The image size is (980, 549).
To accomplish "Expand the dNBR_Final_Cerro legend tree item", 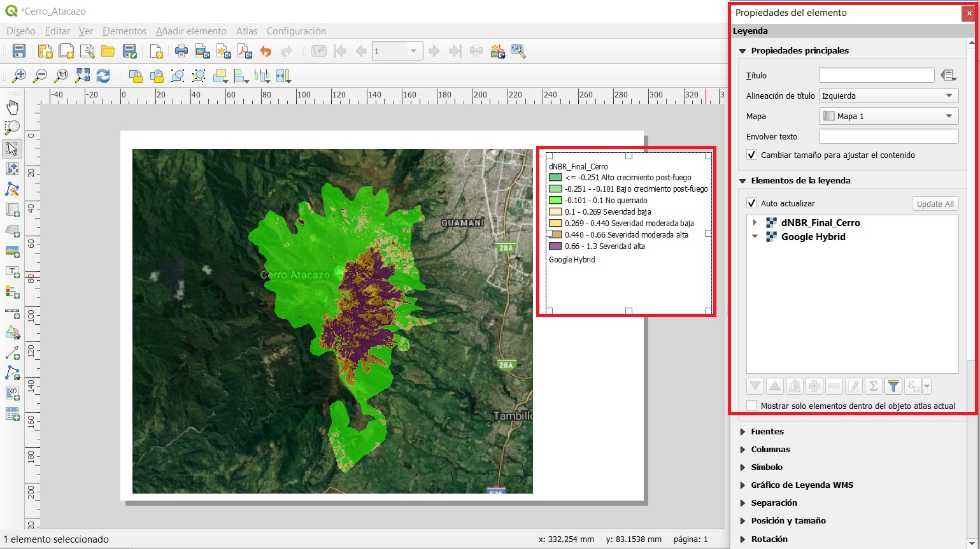I will point(755,223).
